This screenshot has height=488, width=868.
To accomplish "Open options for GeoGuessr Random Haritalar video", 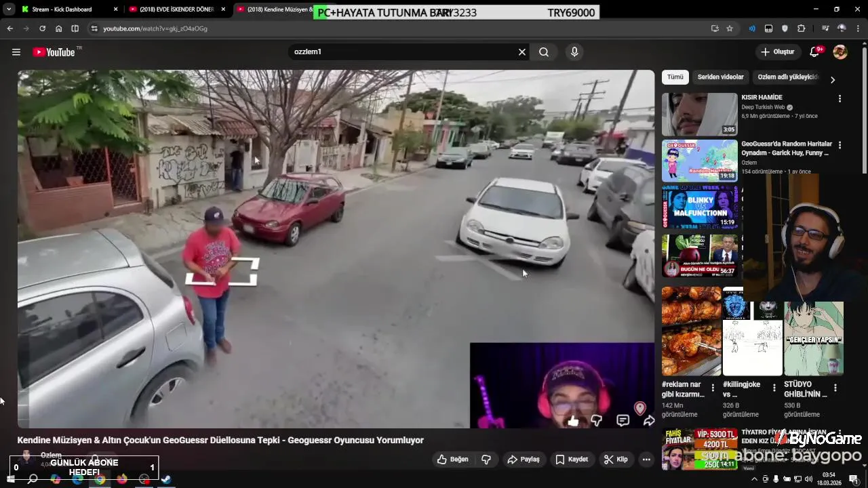I will pos(840,145).
